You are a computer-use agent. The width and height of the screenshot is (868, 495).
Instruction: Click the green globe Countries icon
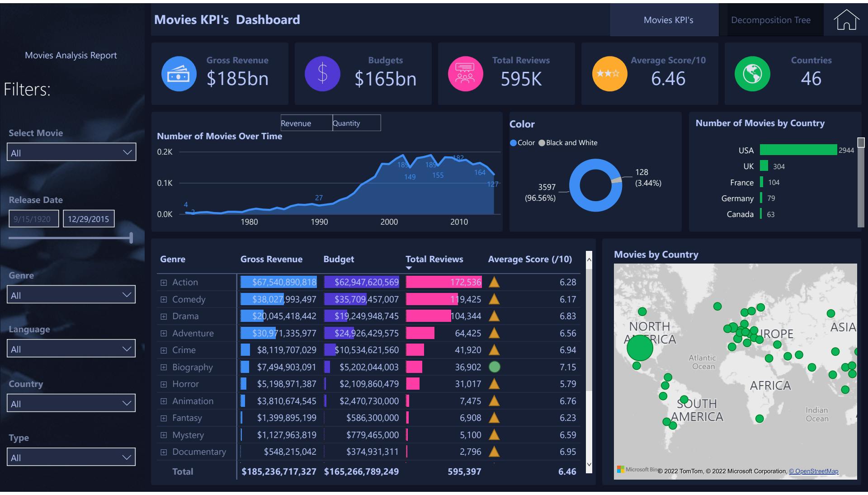pyautogui.click(x=752, y=74)
